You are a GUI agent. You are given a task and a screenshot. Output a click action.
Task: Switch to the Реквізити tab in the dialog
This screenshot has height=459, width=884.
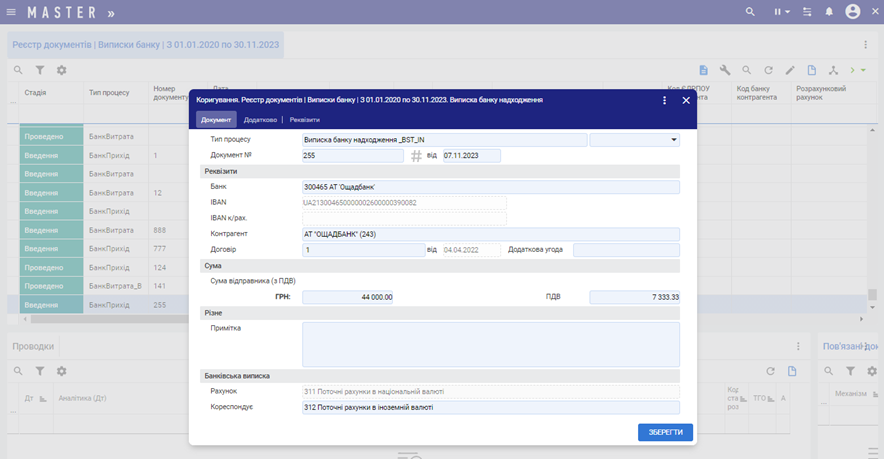coord(305,120)
